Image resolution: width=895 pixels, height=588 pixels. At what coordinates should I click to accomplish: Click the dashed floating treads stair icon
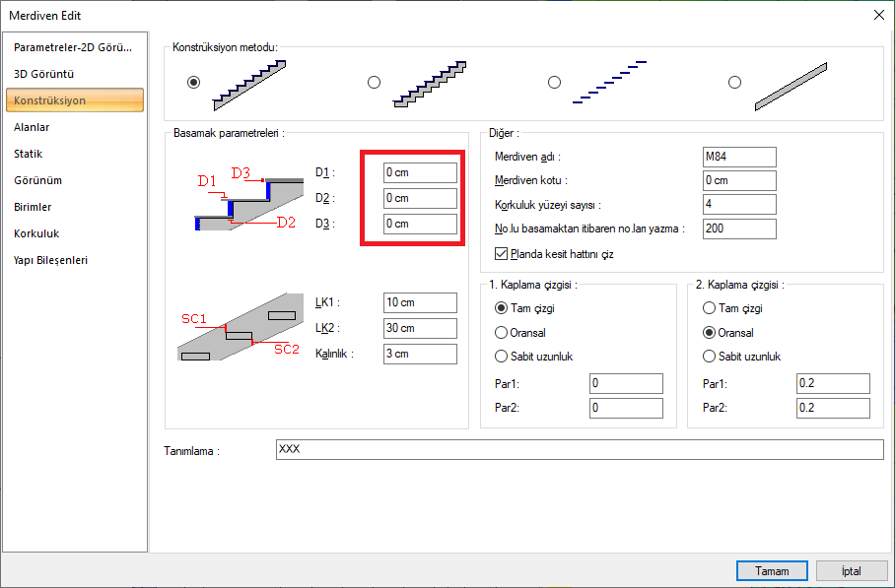[x=610, y=84]
